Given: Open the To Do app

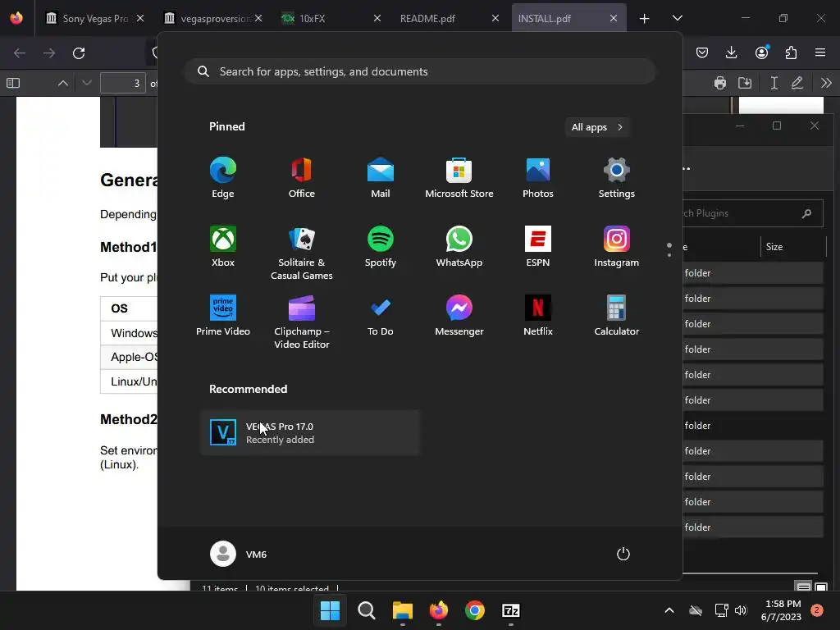Looking at the screenshot, I should [x=381, y=316].
